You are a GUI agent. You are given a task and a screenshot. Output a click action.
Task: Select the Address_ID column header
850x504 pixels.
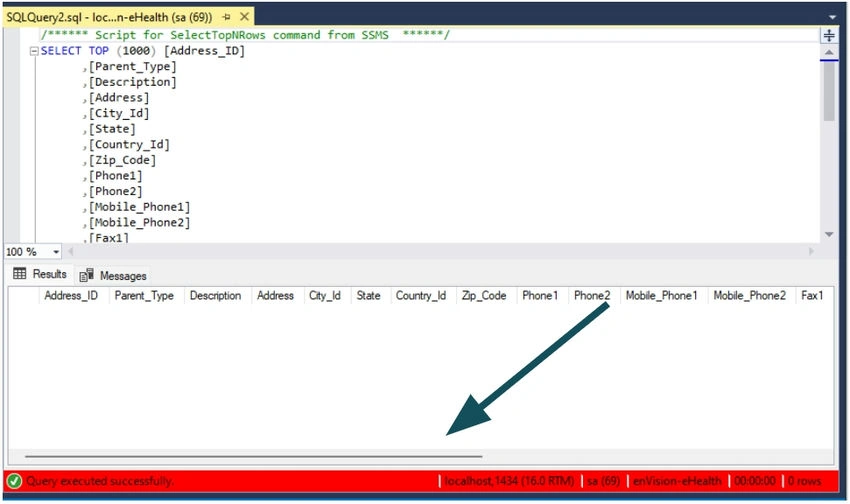pyautogui.click(x=72, y=296)
